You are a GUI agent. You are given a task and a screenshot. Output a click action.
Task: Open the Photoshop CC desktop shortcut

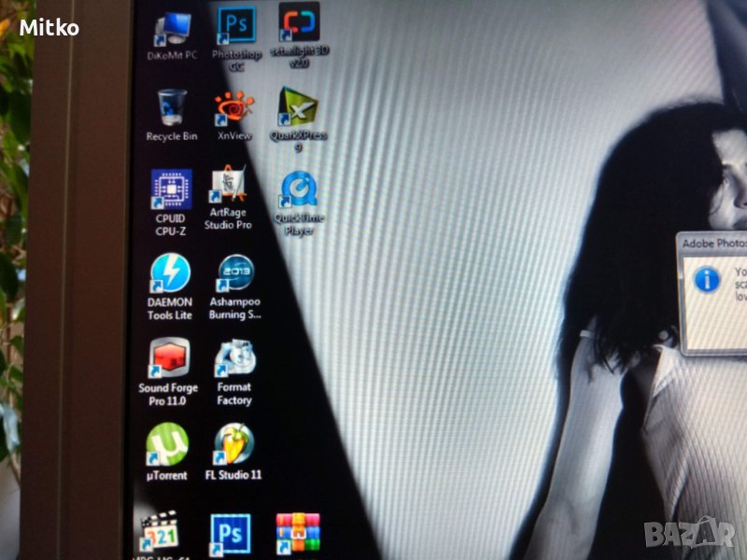(x=236, y=26)
